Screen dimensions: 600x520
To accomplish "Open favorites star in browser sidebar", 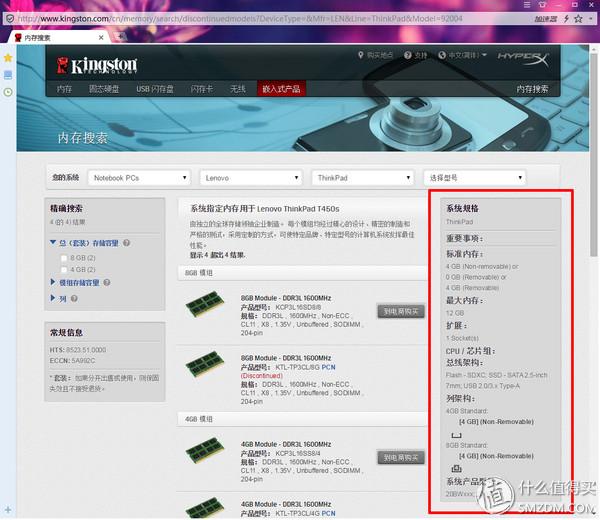I will click(8, 58).
